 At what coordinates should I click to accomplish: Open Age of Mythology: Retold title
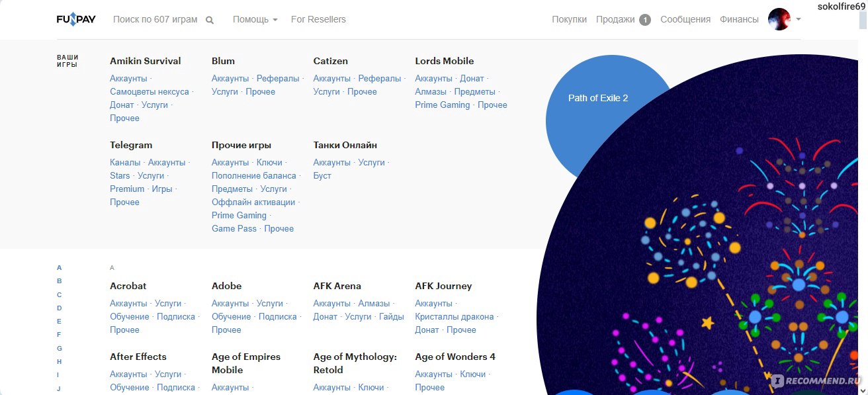pyautogui.click(x=355, y=363)
